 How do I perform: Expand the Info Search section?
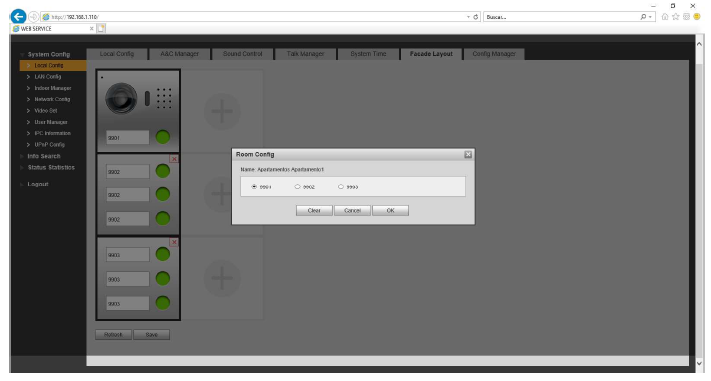coord(44,156)
